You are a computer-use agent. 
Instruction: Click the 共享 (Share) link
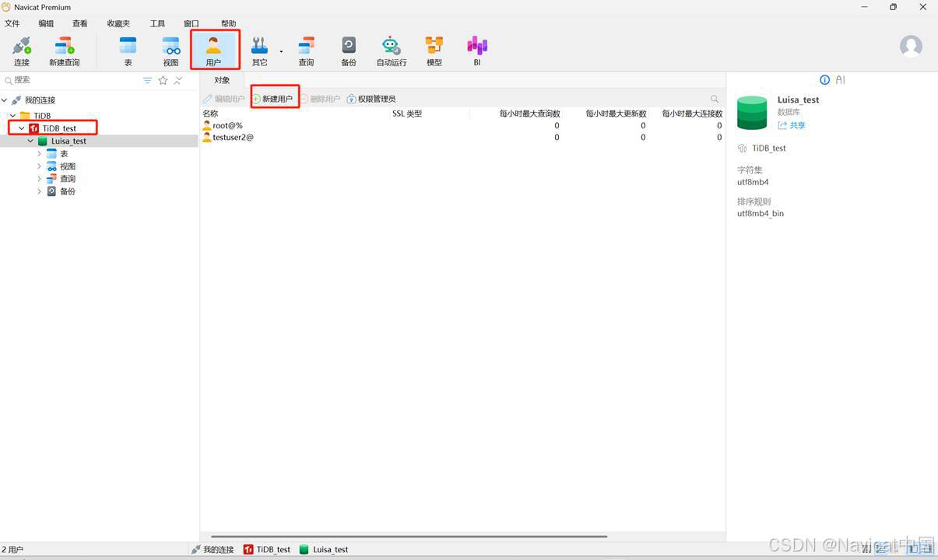click(x=792, y=125)
